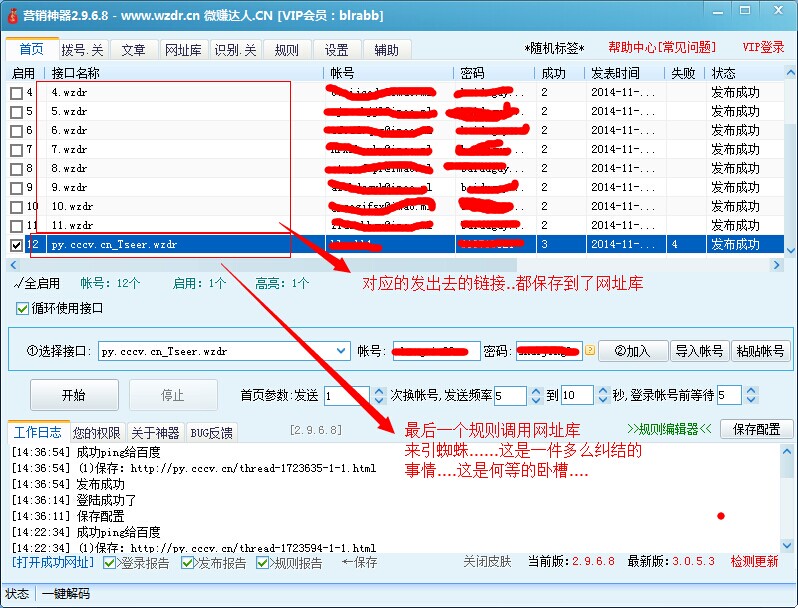Toggle the 发布报告 checkbox

pos(188,563)
